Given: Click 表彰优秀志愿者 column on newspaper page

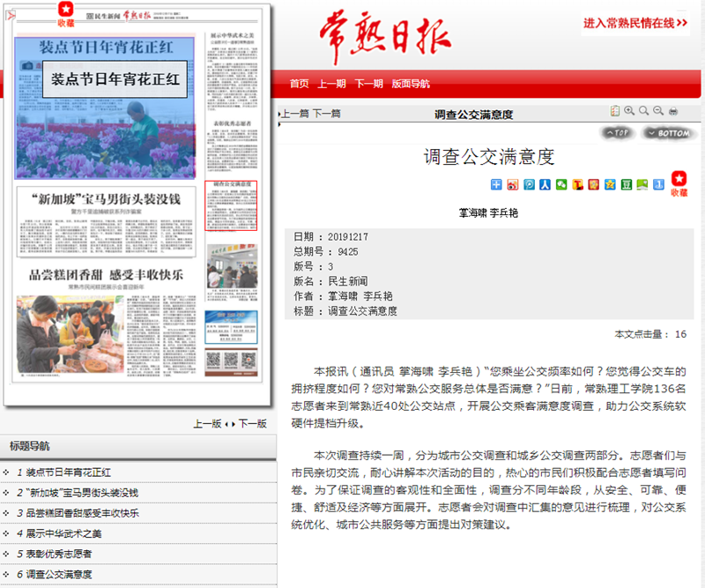Looking at the screenshot, I should click(x=233, y=145).
